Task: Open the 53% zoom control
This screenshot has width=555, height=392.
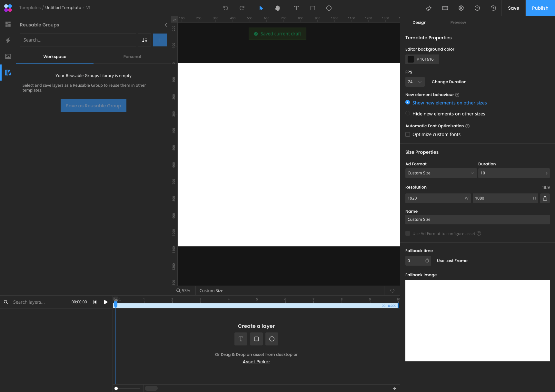Action: [183, 291]
